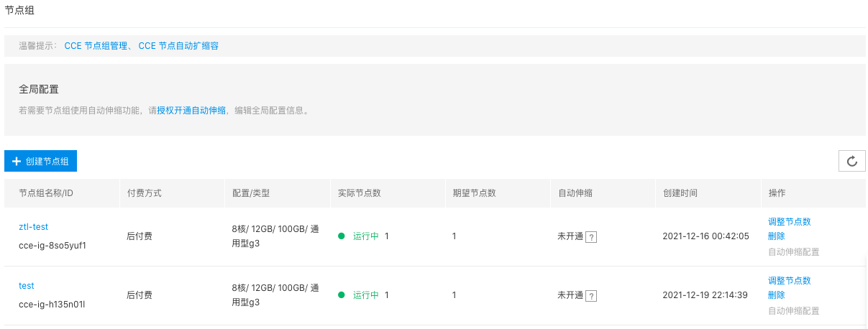Click the 创建节点组 button

tap(40, 162)
